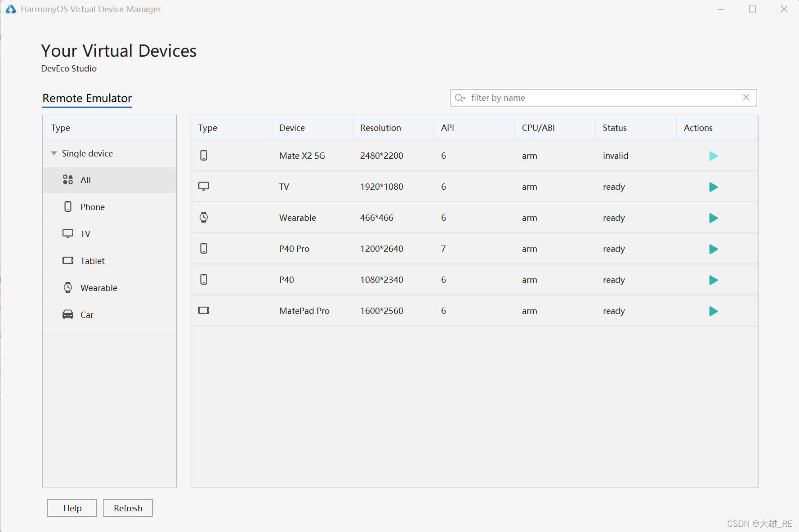Click the 2480*2200 resolution cell
The width and height of the screenshot is (799, 532).
coord(382,156)
